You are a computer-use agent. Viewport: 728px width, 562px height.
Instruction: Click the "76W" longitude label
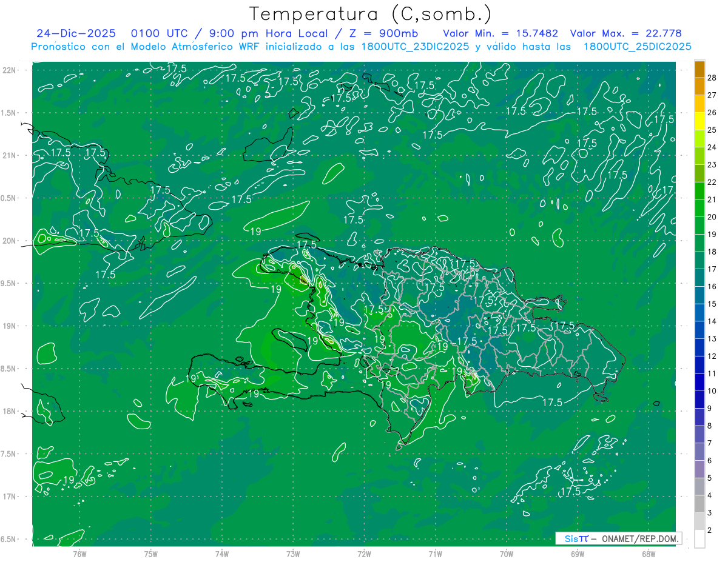tap(79, 554)
